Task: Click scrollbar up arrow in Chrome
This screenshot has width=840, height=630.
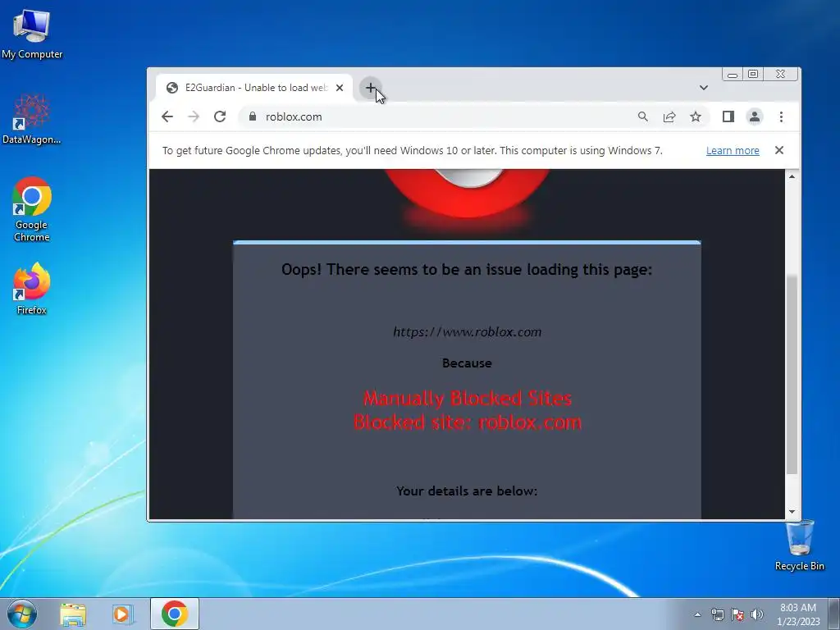Action: 792,176
